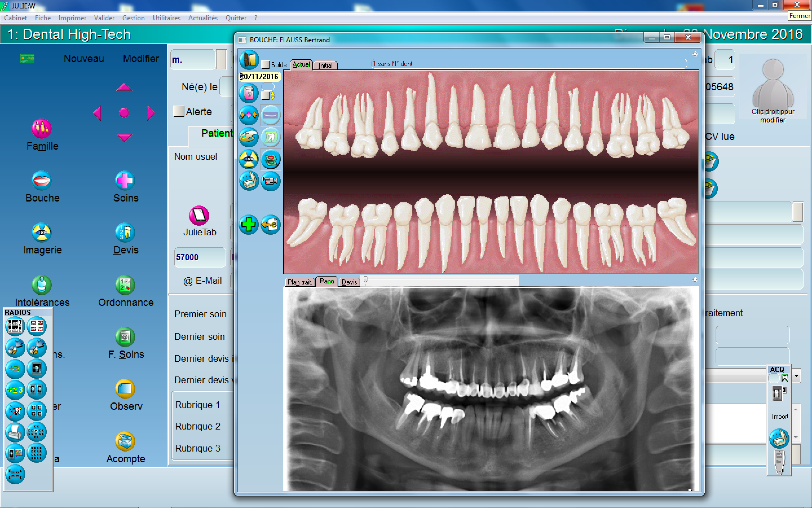
Task: Click the pink right arrow navigation
Action: (151, 113)
